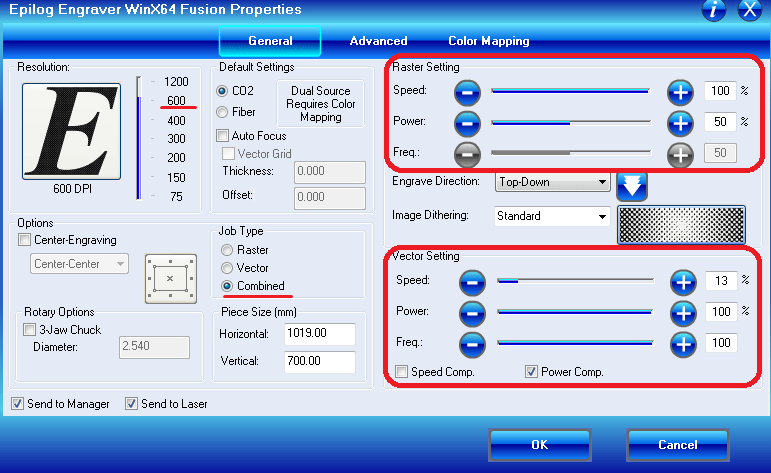Click the disabled Raster Freq plus button
771x473 pixels.
681,154
